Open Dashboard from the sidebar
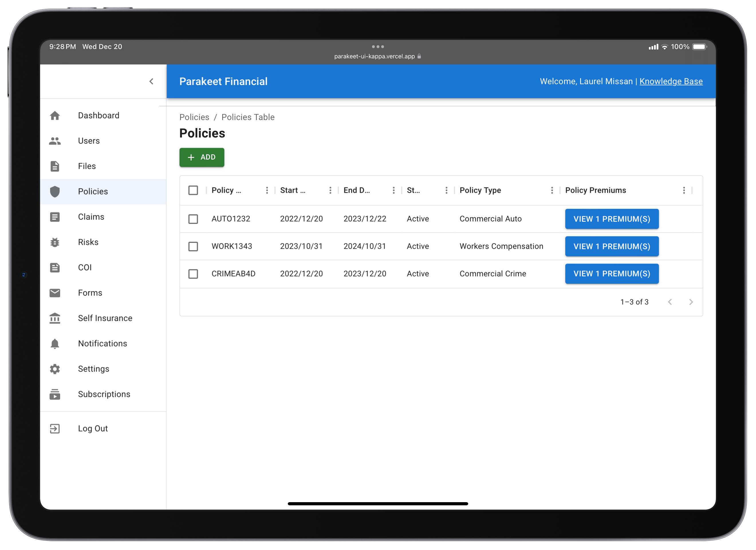Screen dimensions: 756x550 pyautogui.click(x=103, y=116)
